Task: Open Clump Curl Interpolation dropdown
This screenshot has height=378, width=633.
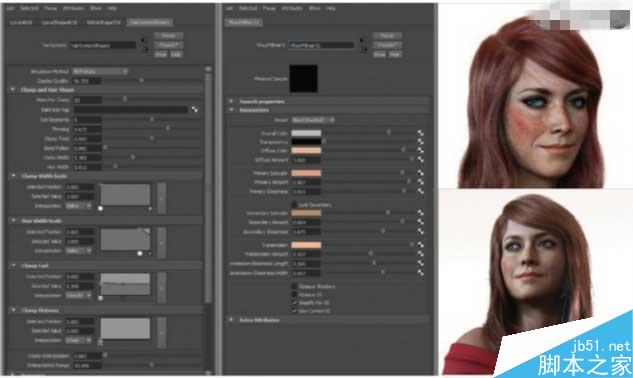Action: tap(79, 296)
